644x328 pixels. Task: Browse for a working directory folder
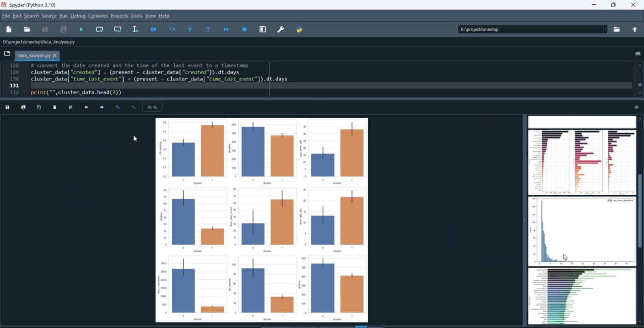click(x=617, y=30)
